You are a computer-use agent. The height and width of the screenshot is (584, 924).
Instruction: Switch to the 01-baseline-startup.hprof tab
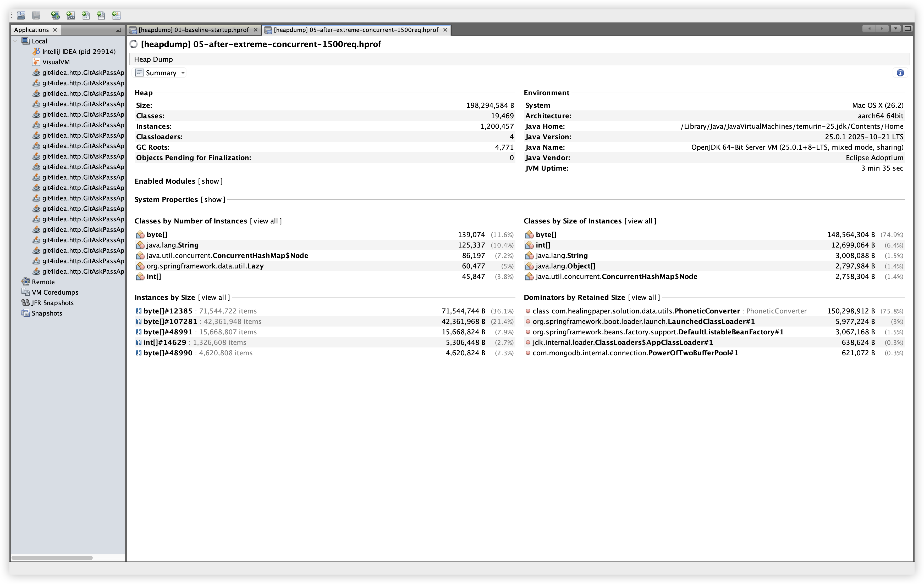193,30
